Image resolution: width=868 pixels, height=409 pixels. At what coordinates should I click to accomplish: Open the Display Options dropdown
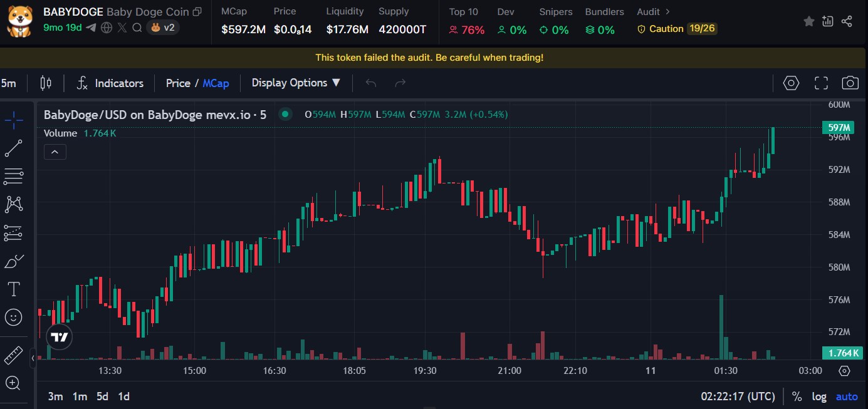296,83
